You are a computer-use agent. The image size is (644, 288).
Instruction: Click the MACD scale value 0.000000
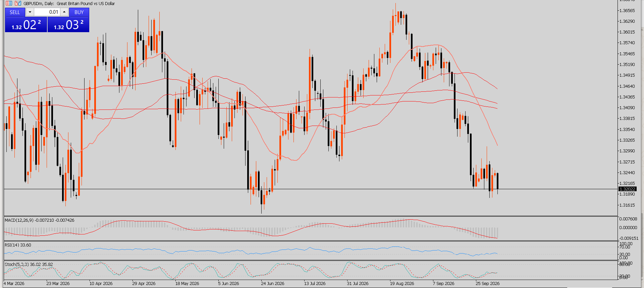[x=628, y=228]
